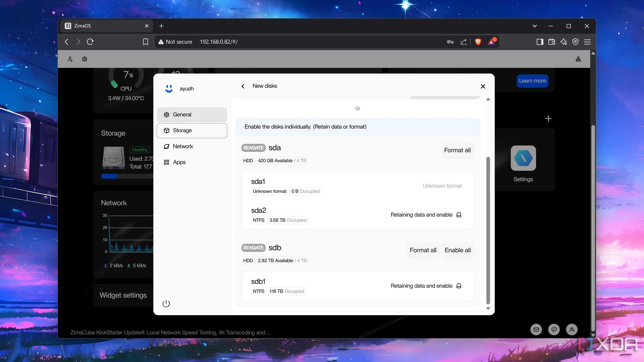Open the network topology icon in top bar

click(x=578, y=59)
